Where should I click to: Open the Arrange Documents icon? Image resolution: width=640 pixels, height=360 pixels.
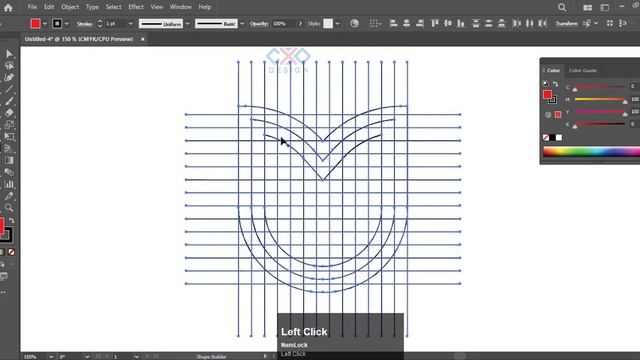coord(587,7)
